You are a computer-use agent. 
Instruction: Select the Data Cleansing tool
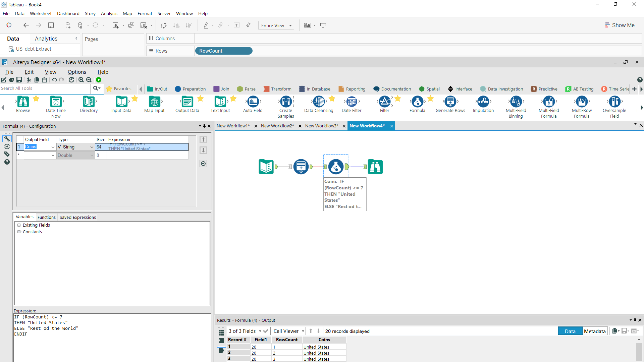319,102
